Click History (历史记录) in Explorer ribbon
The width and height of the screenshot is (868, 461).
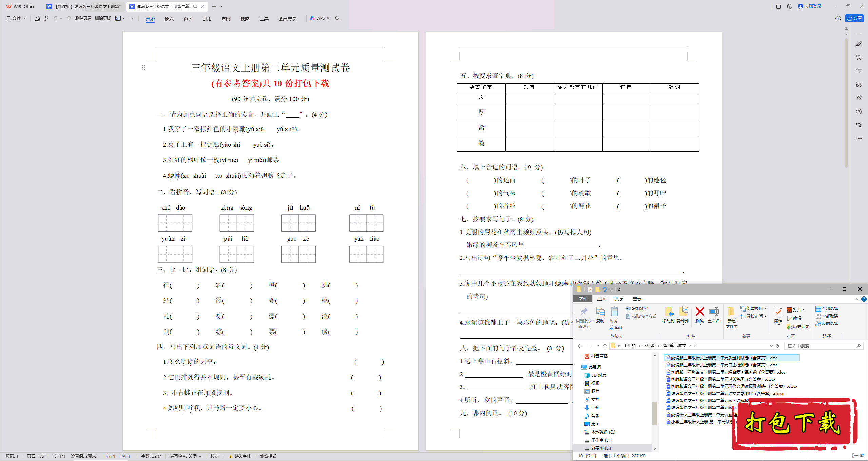(x=798, y=327)
